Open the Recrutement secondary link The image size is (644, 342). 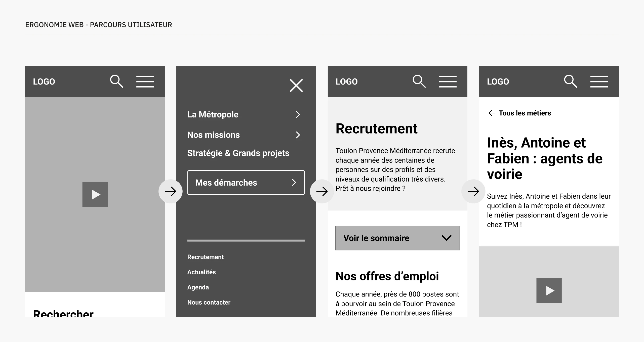pos(206,257)
